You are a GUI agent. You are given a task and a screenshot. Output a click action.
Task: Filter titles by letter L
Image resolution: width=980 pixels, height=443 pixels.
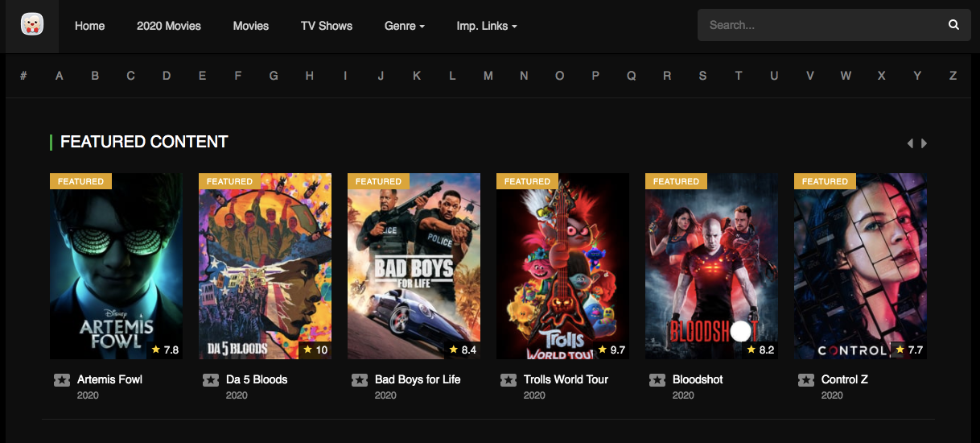pyautogui.click(x=452, y=76)
